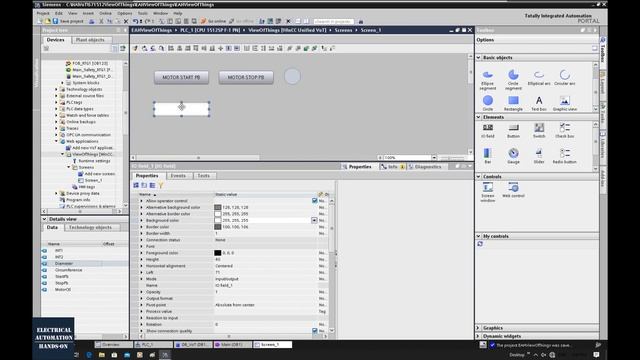This screenshot has height=360, width=640.
Task: Collapse the Basic objects toolbox section
Action: click(x=478, y=58)
